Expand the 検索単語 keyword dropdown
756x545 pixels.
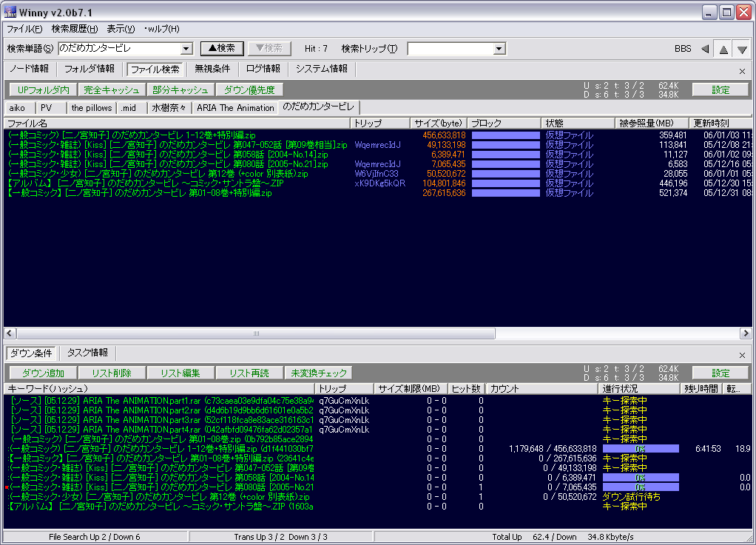pyautogui.click(x=186, y=49)
